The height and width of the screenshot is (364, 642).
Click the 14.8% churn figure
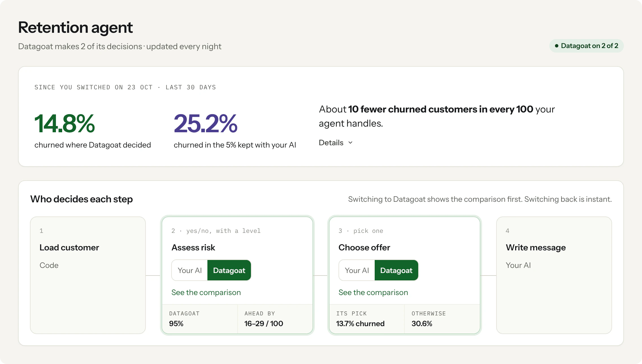point(64,123)
